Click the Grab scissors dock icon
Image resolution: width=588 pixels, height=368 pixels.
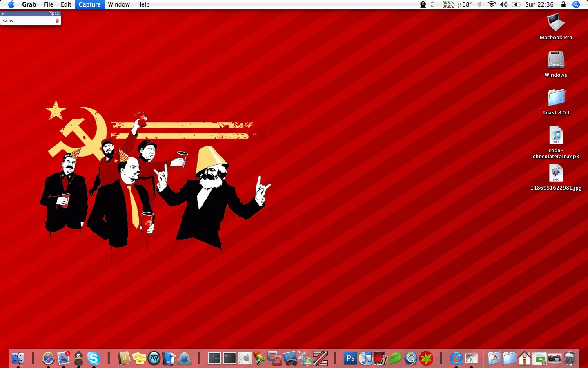tap(471, 359)
